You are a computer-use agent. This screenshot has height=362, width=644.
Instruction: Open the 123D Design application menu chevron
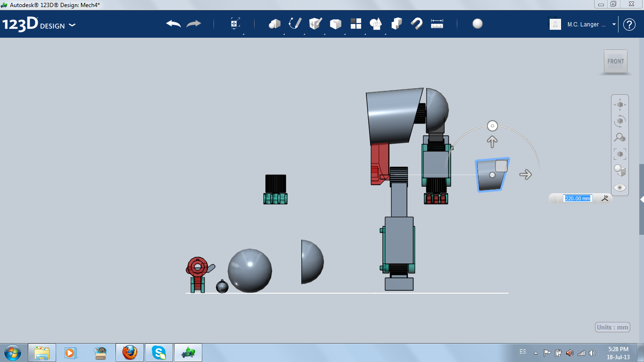[x=72, y=25]
